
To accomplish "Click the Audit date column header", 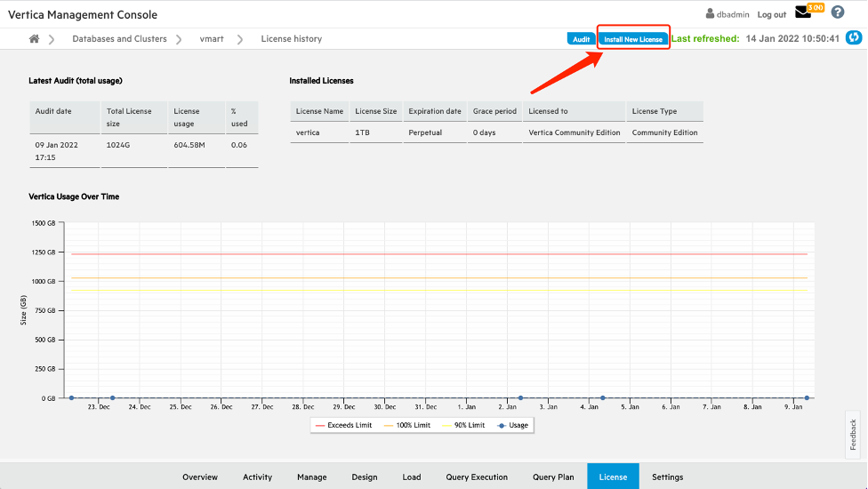I will click(x=65, y=117).
